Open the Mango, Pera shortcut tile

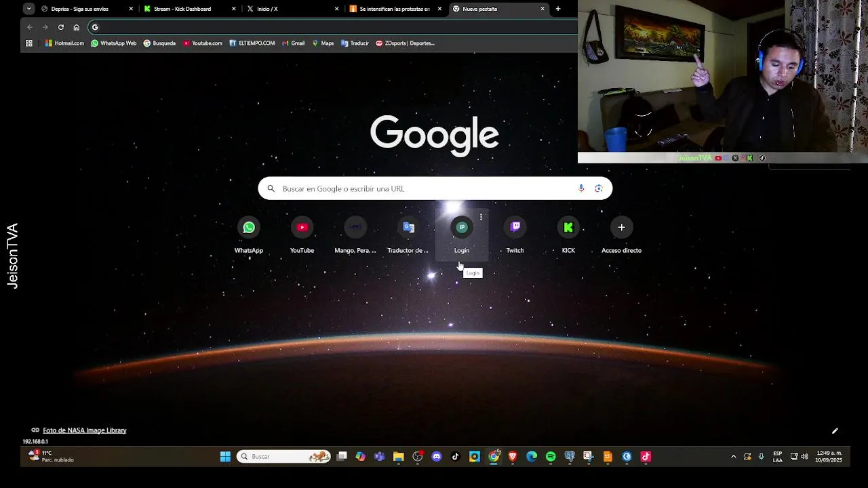point(355,236)
